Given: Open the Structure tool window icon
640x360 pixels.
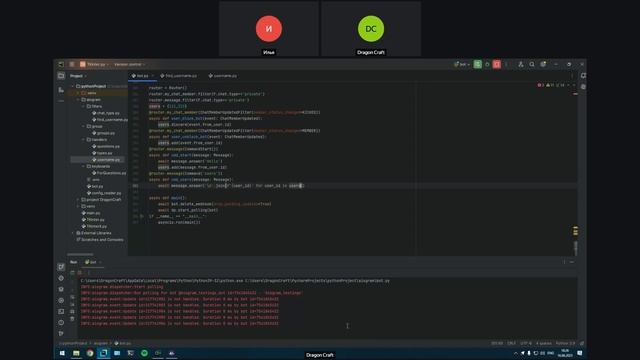Looking at the screenshot, I should coord(61,89).
